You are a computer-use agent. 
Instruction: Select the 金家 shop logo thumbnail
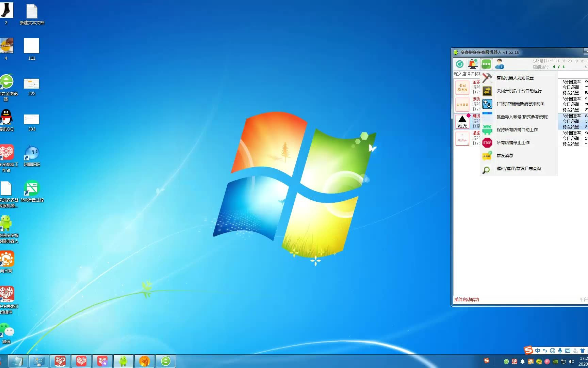[462, 88]
